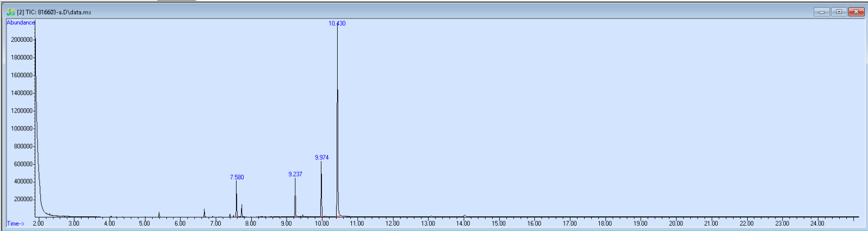The image size is (868, 231).
Task: Click the Time--> axis label
Action: [x=15, y=223]
